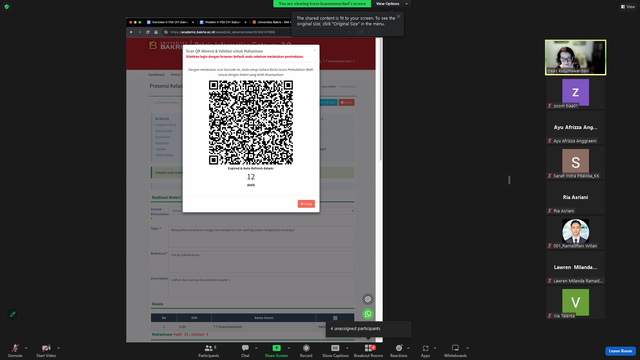Open the Reactions menu
640x360 pixels.
point(399,350)
